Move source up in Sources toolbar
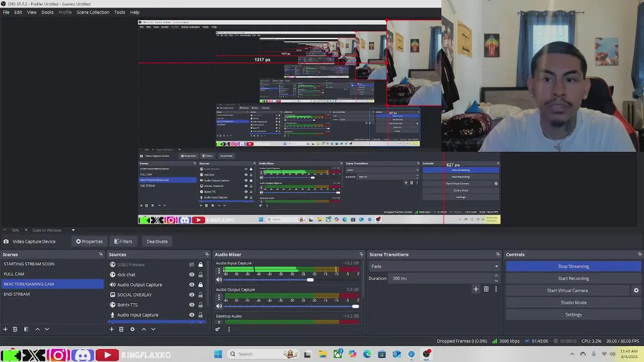Image resolution: width=644 pixels, height=362 pixels. pos(143,329)
